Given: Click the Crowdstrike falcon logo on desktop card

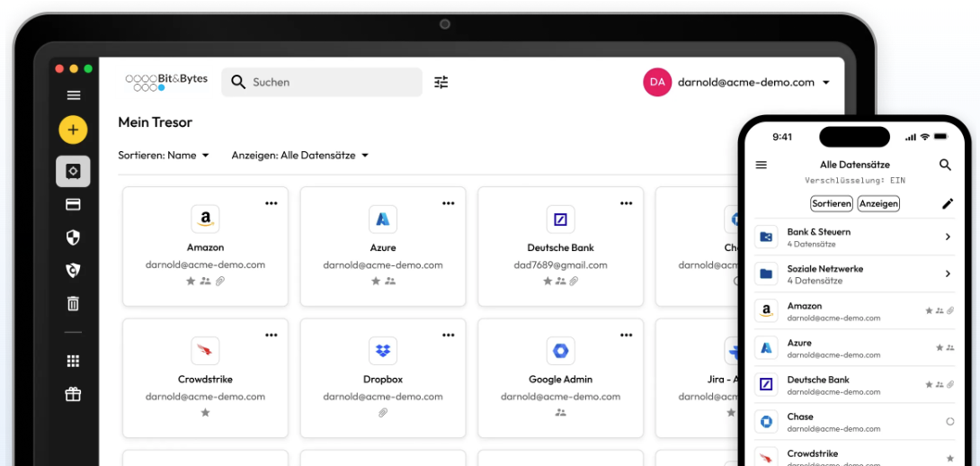Looking at the screenshot, I should 205,351.
